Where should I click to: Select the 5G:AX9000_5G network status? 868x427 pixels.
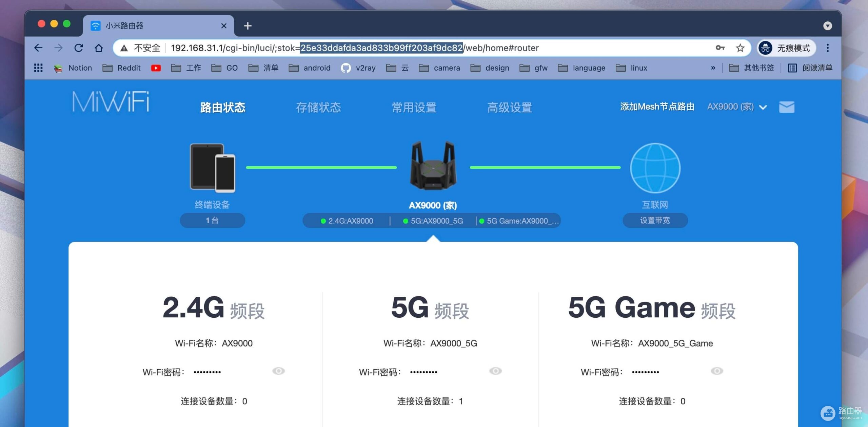(433, 221)
